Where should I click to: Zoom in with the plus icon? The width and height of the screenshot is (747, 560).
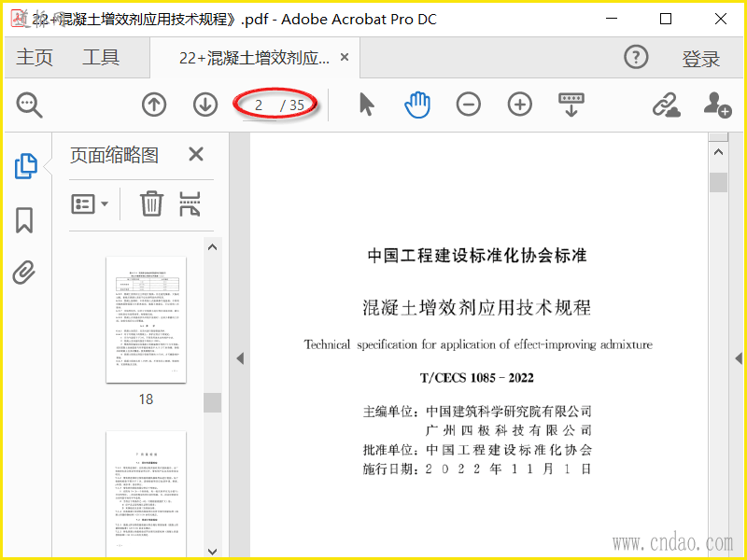(520, 105)
